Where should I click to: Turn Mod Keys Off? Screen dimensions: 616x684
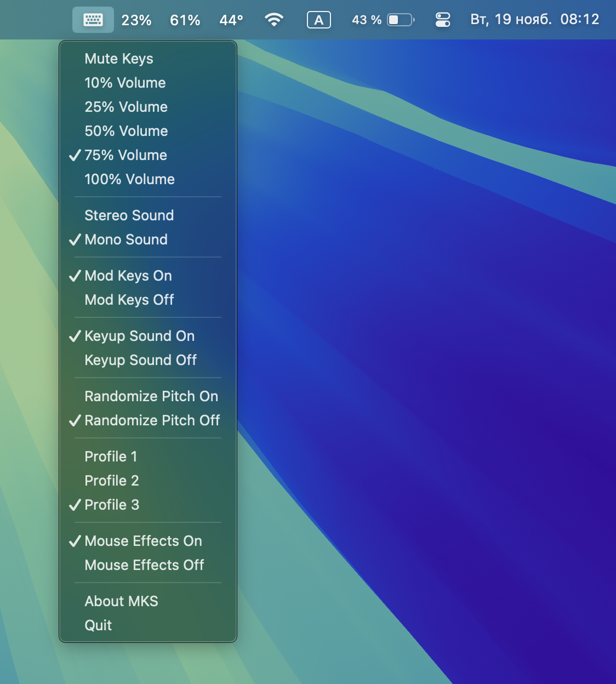(x=129, y=300)
